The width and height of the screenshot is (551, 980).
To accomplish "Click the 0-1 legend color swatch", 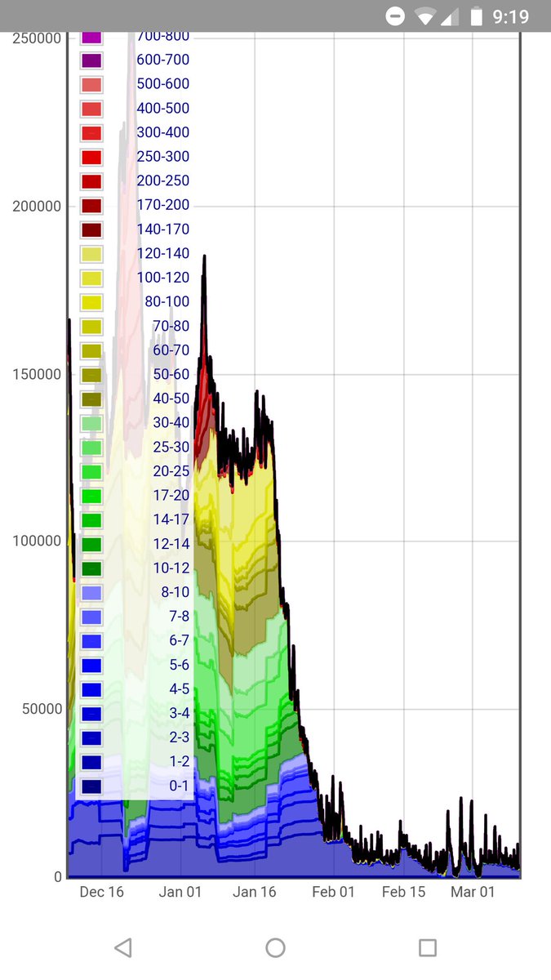I will pos(91,786).
